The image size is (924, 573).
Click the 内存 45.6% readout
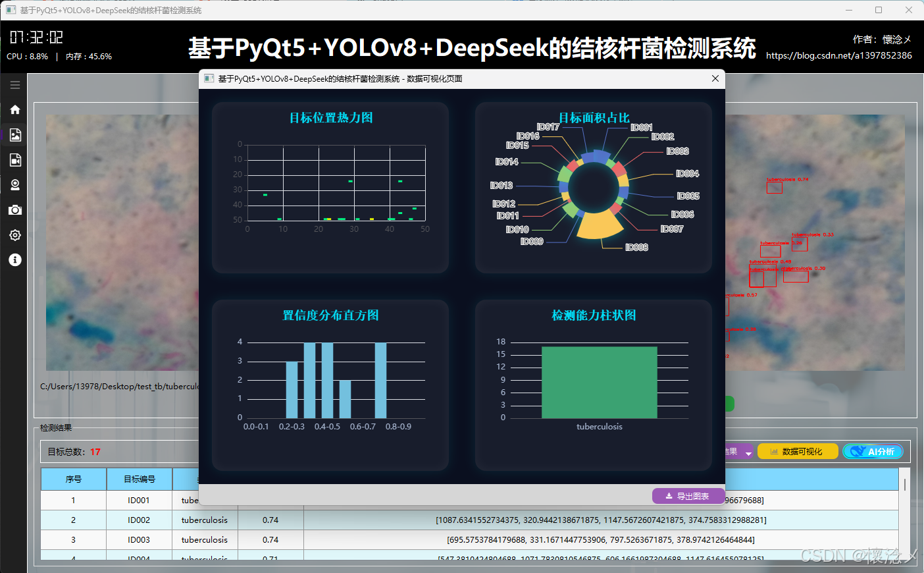tap(89, 57)
